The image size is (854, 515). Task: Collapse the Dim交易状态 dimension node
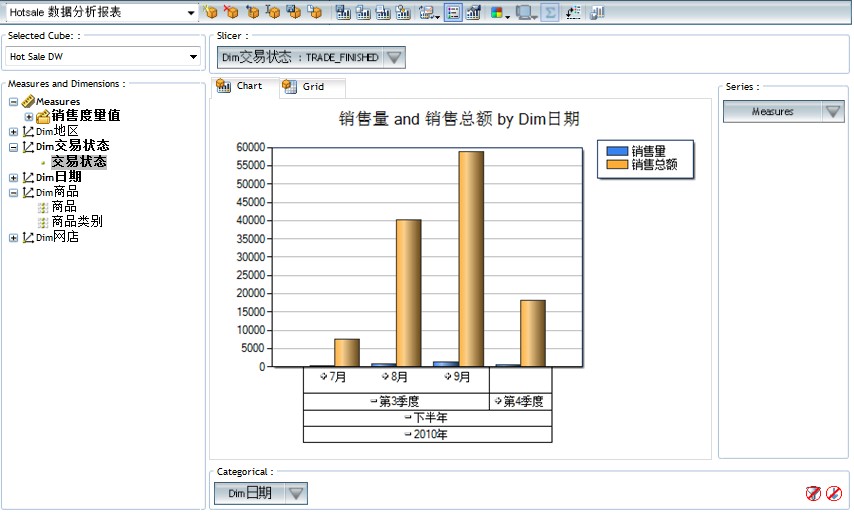pyautogui.click(x=14, y=147)
